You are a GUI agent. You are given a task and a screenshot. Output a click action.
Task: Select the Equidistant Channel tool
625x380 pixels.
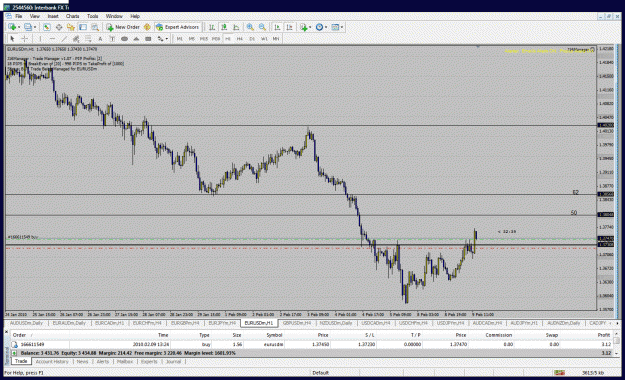[x=76, y=39]
